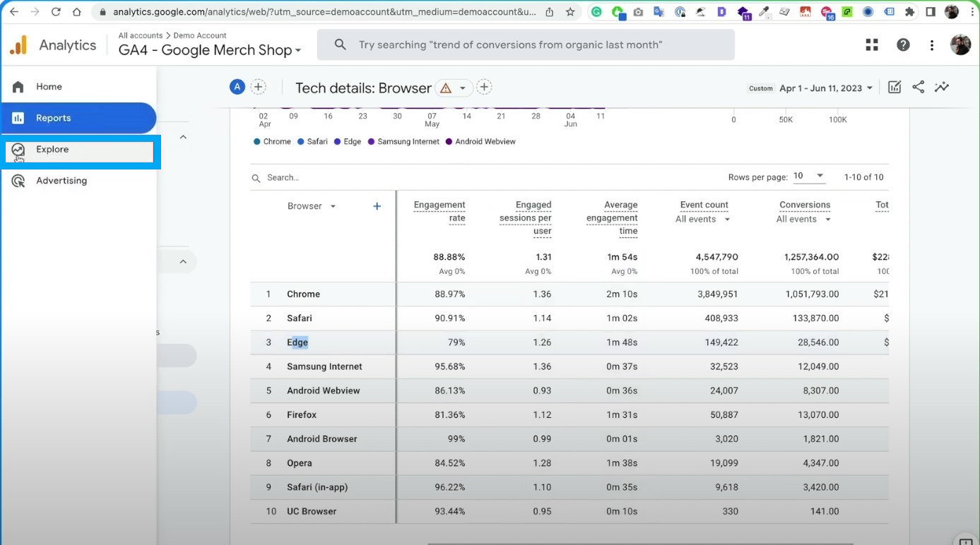Change the Rows per page dropdown
The height and width of the screenshot is (545, 980).
(809, 176)
